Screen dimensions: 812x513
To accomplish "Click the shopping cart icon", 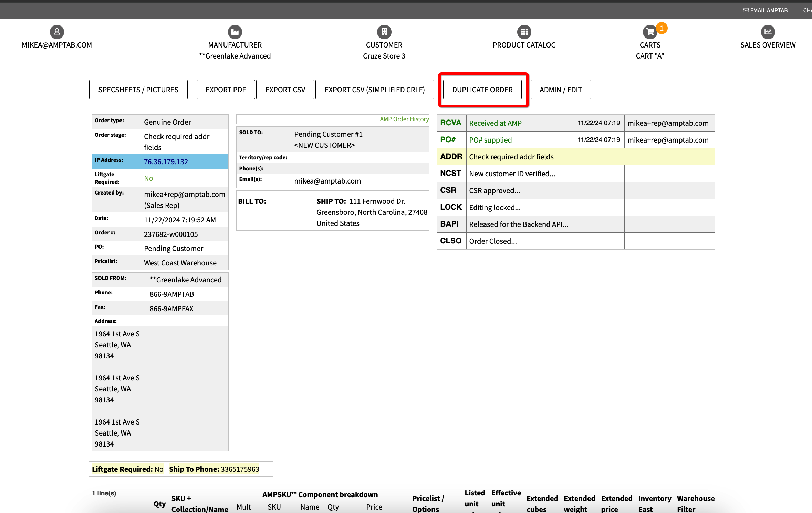I will pyautogui.click(x=649, y=32).
